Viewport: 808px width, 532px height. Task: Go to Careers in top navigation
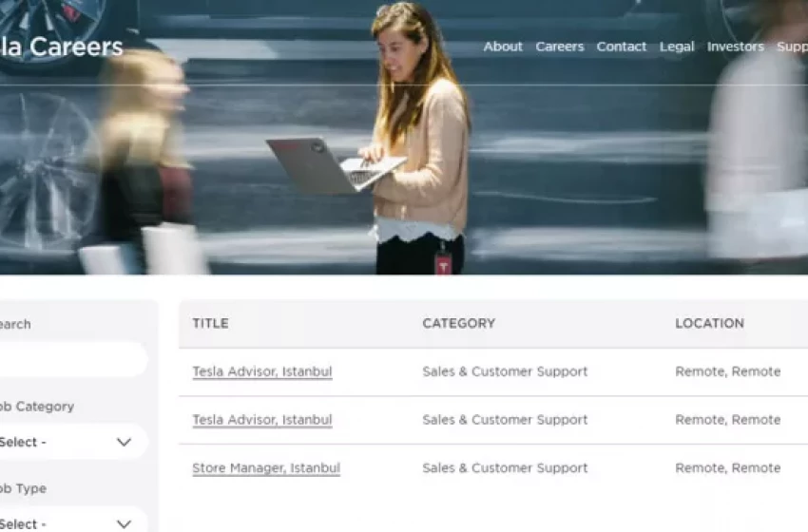560,47
